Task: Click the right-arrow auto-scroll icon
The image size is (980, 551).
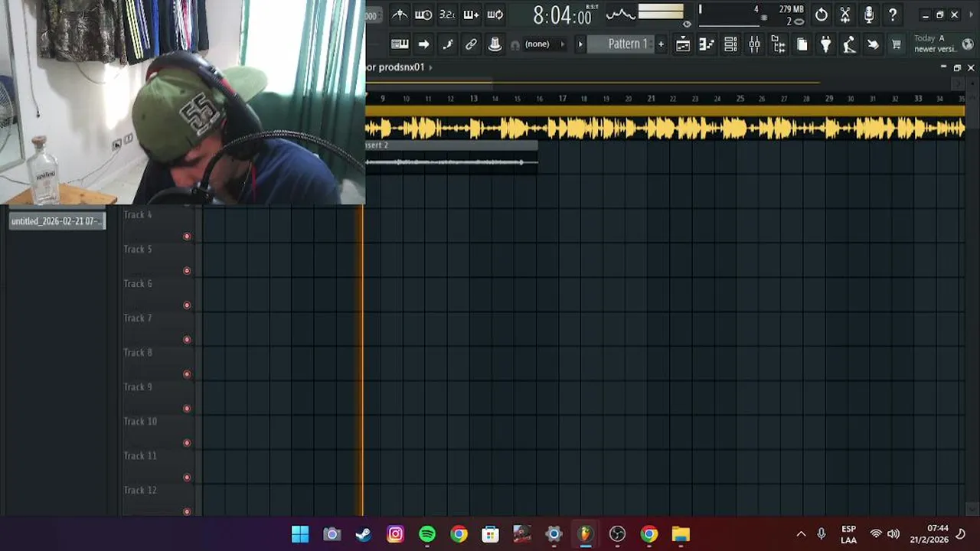Action: [x=423, y=44]
